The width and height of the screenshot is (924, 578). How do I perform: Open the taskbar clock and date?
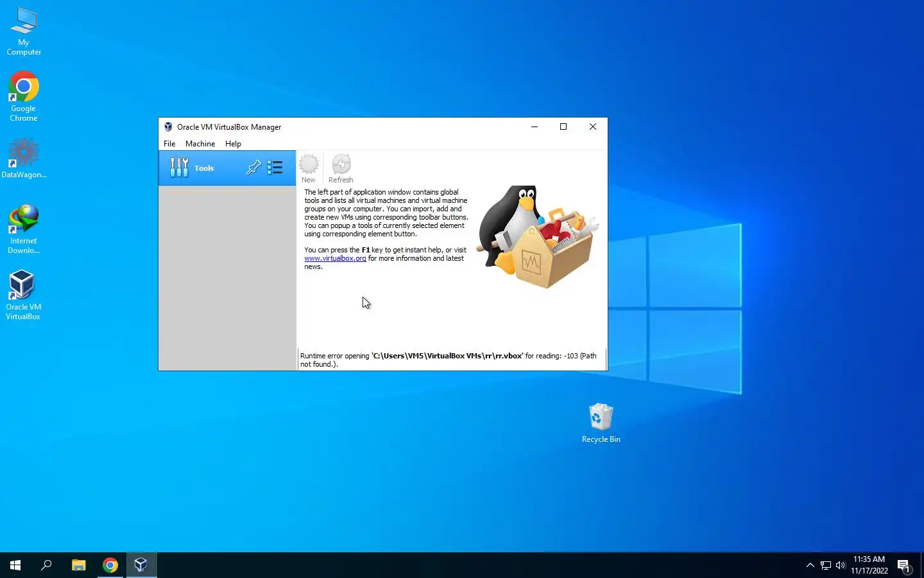pyautogui.click(x=869, y=565)
